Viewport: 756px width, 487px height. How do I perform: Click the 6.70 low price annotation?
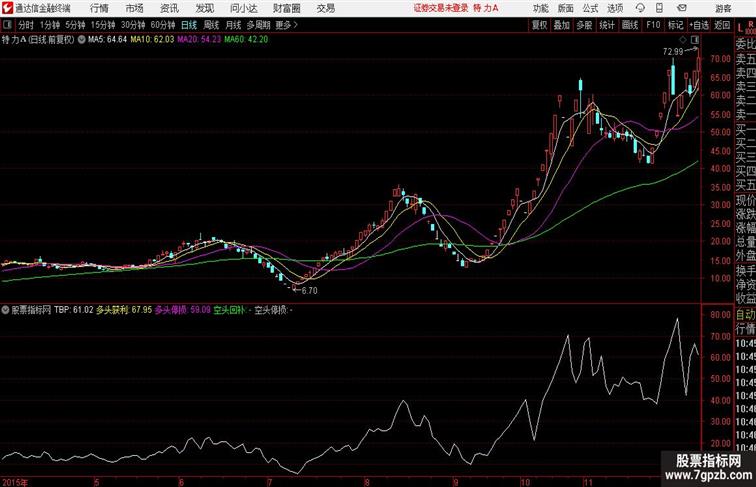click(x=310, y=291)
